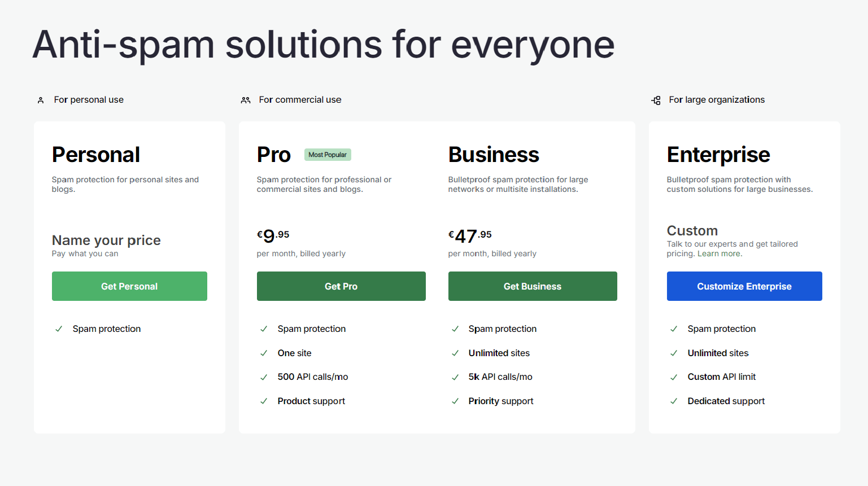This screenshot has height=486, width=868.
Task: Click the single-person icon beside For personal use
Action: [x=41, y=100]
